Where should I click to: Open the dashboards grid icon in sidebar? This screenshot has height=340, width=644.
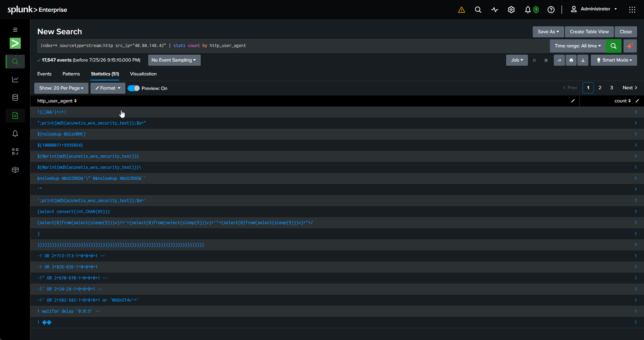pos(15,151)
